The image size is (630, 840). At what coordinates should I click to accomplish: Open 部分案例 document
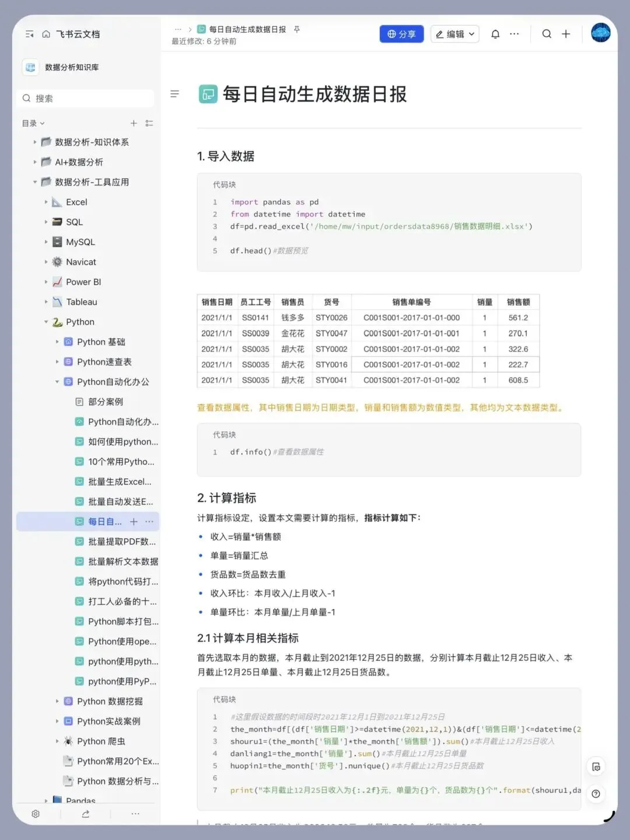[x=106, y=401]
